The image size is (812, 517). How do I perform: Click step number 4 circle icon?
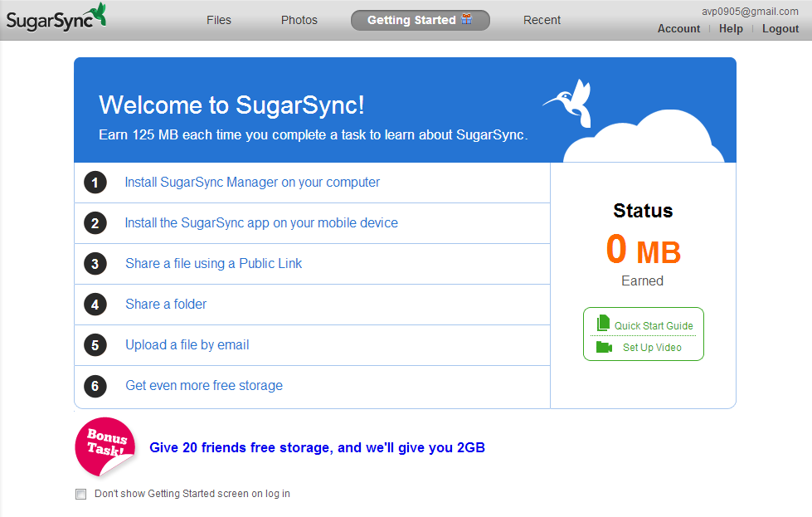[95, 305]
